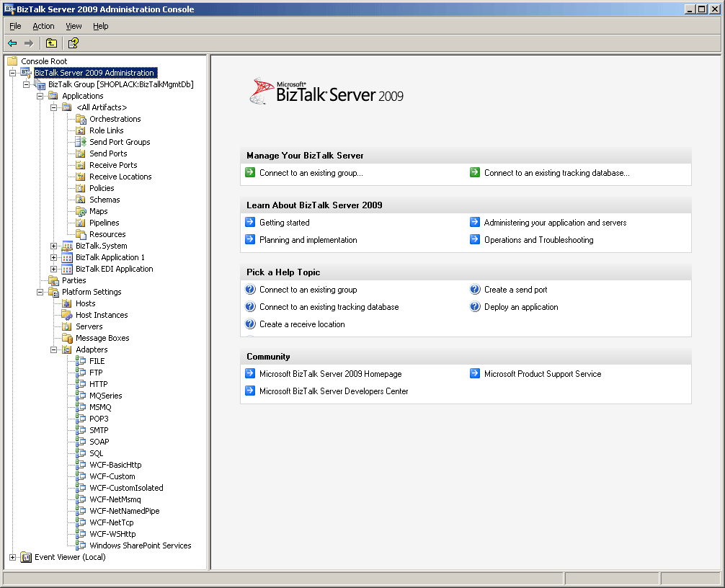The width and height of the screenshot is (725, 588).
Task: Visit Microsoft BizTalk Server 2009 Homepage
Action: tap(331, 374)
